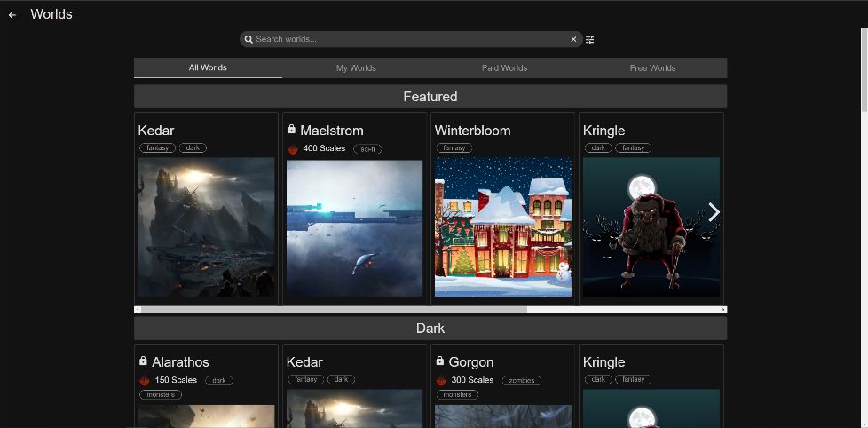Click the left arrow of the Featured horizontal scrollbar
The image size is (868, 428).
pyautogui.click(x=138, y=310)
